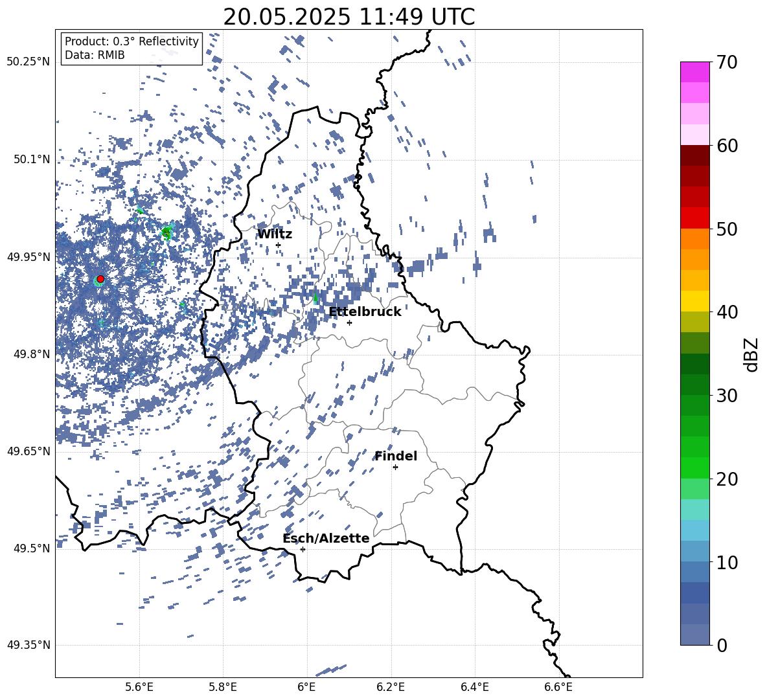Image resolution: width=767 pixels, height=700 pixels.
Task: Click the 49.8°N latitude tick label
Action: tap(31, 354)
